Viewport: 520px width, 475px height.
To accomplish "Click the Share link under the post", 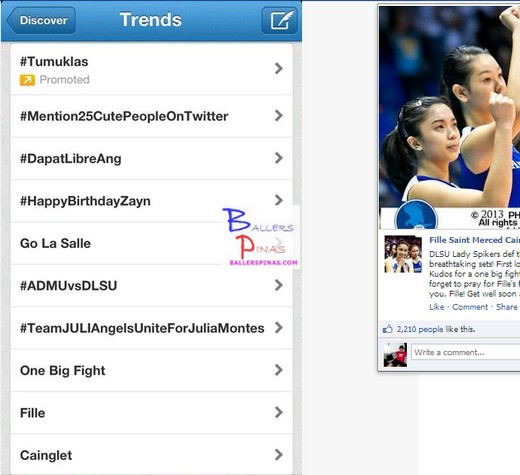I will [507, 307].
